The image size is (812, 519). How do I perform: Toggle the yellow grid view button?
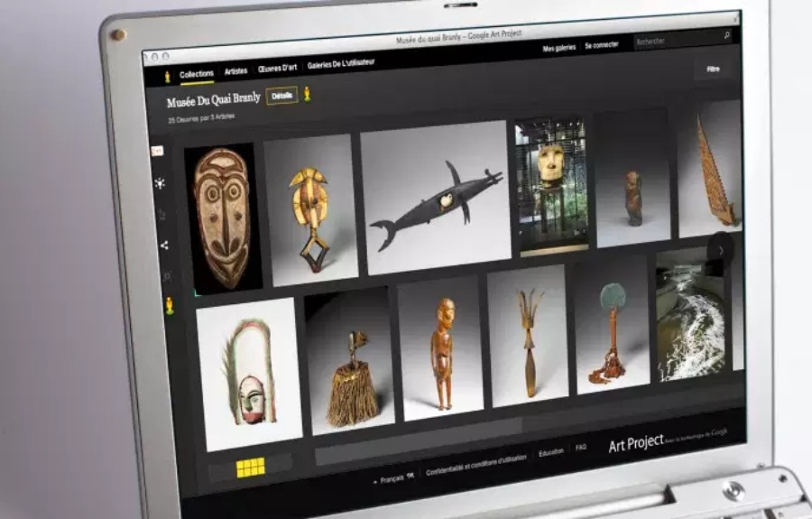click(x=250, y=467)
